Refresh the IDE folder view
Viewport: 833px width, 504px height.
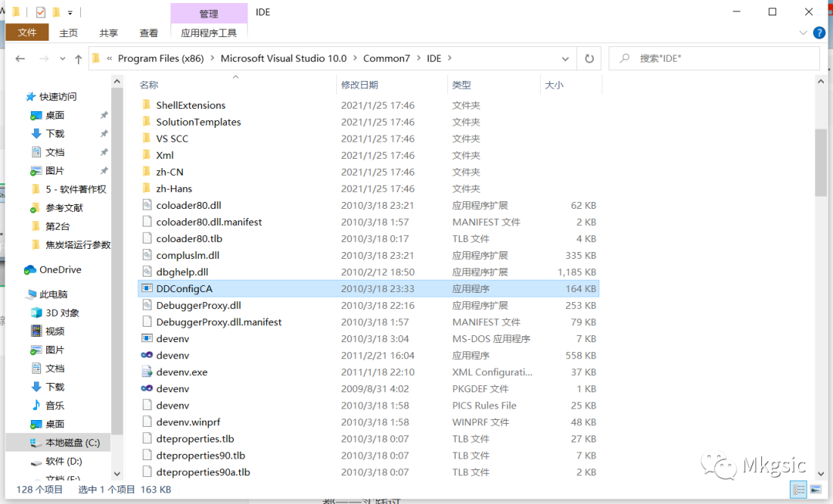589,59
